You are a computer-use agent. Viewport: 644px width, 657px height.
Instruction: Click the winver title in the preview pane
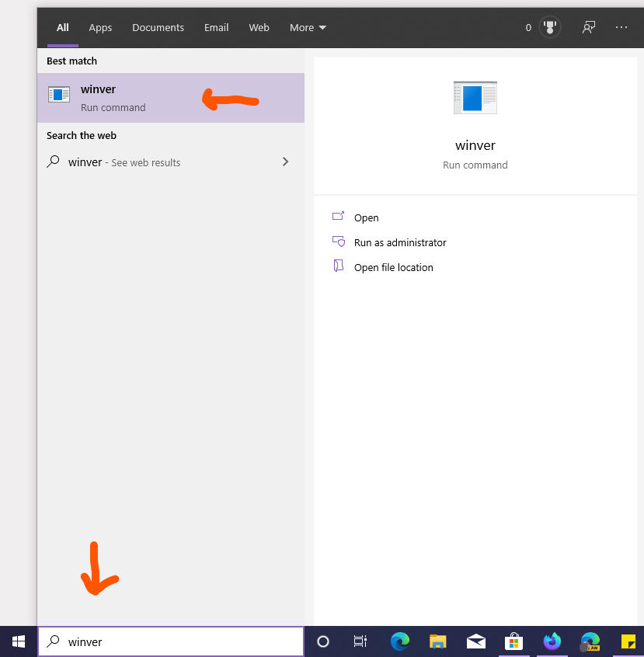tap(475, 145)
